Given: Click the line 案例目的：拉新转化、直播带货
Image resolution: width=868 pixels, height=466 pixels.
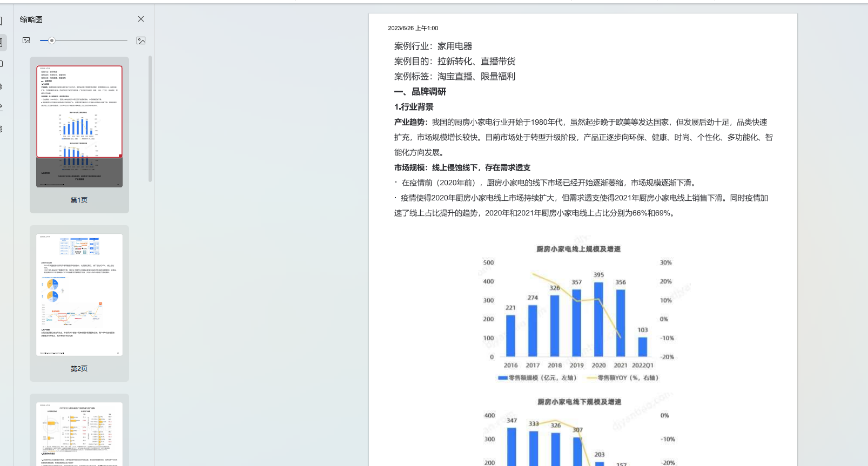Looking at the screenshot, I should pyautogui.click(x=455, y=62).
